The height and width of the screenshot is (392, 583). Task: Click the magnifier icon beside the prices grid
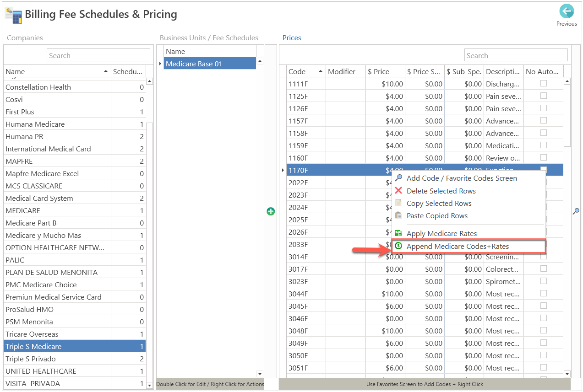pos(576,211)
